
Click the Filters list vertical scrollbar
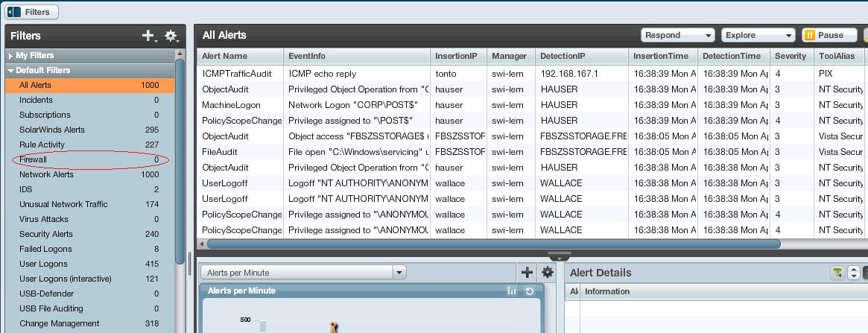[x=180, y=160]
